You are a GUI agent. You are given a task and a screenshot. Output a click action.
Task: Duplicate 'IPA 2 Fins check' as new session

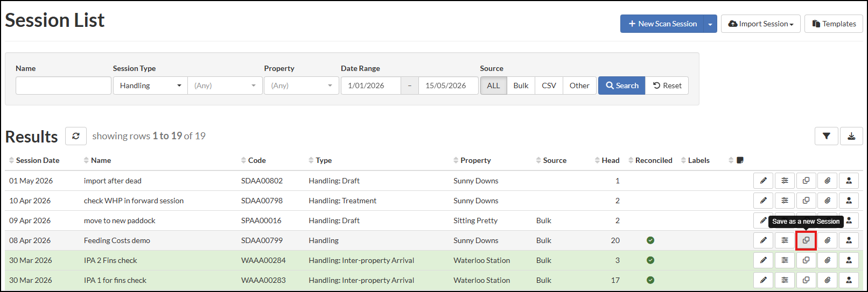806,260
